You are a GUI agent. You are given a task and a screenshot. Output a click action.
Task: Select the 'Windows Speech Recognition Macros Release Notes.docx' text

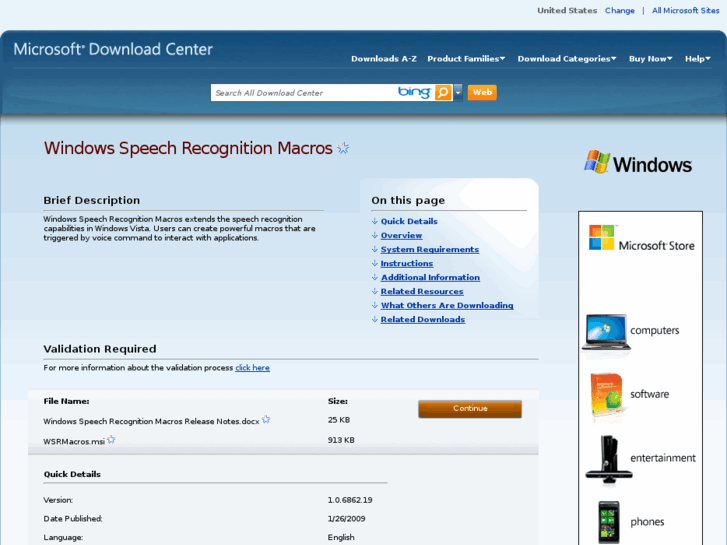click(x=151, y=421)
